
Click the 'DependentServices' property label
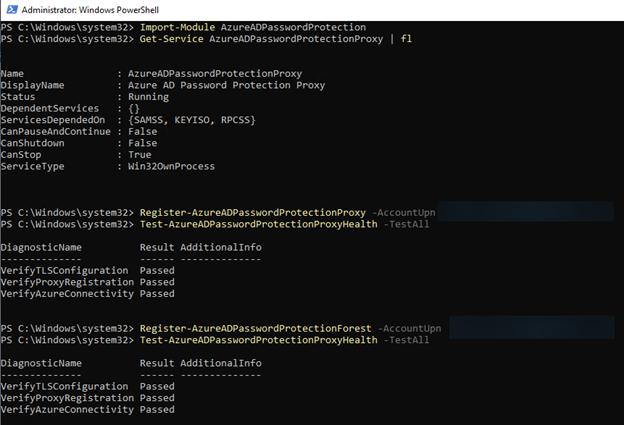coord(50,108)
